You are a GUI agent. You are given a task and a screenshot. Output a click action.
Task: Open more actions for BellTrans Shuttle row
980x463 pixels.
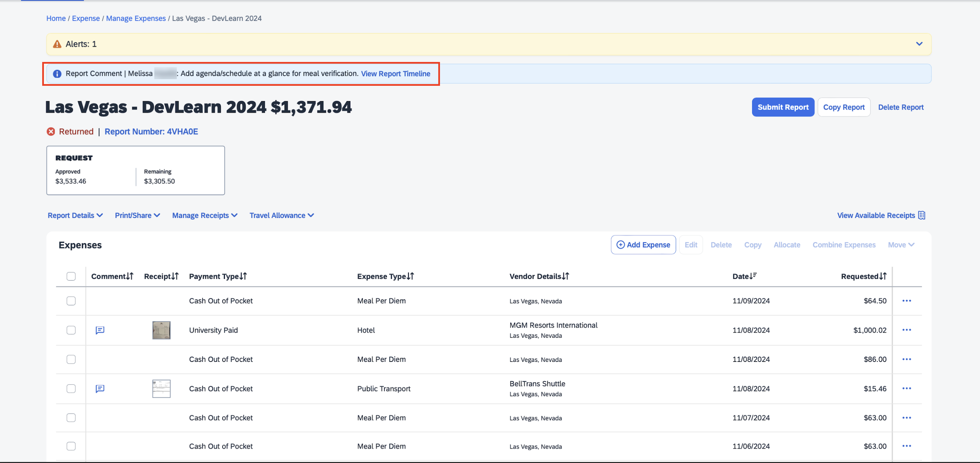pos(906,389)
